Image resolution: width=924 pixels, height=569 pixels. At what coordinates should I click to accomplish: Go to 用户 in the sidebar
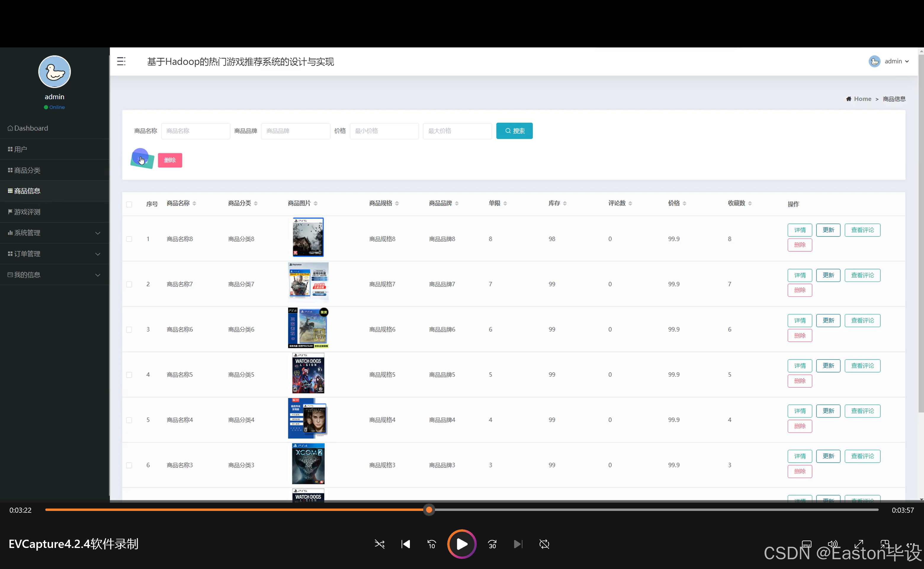54,149
